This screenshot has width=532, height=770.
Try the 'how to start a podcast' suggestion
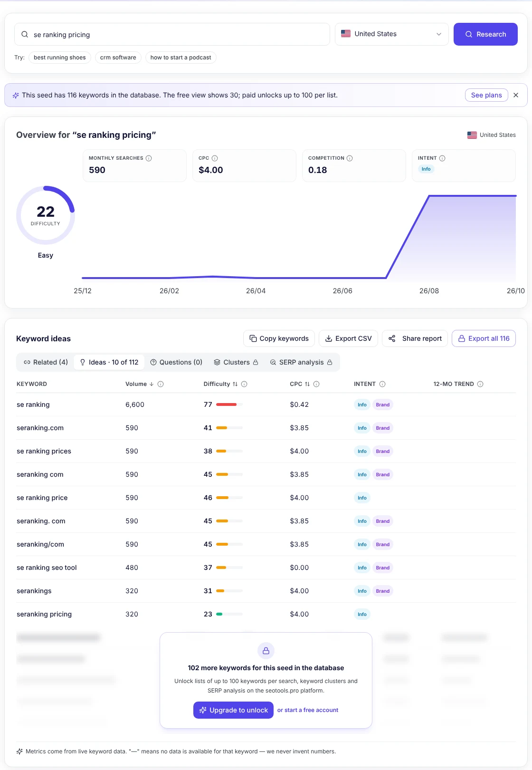pyautogui.click(x=181, y=58)
